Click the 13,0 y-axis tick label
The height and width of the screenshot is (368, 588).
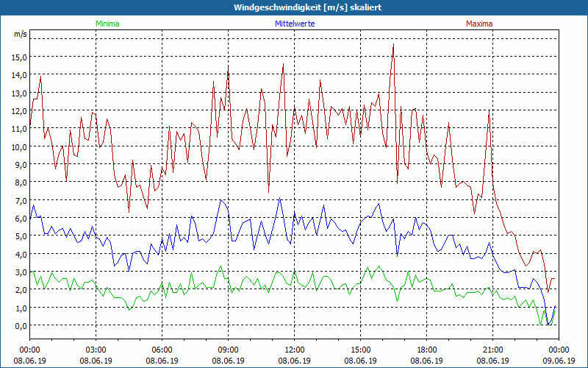(x=19, y=93)
